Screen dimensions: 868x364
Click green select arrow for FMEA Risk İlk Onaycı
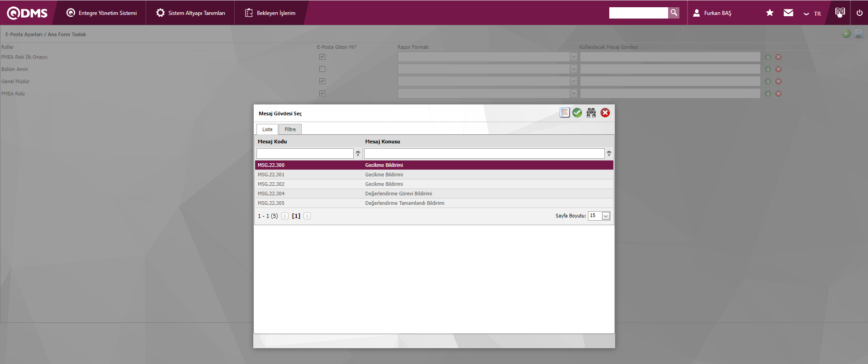[x=768, y=57]
